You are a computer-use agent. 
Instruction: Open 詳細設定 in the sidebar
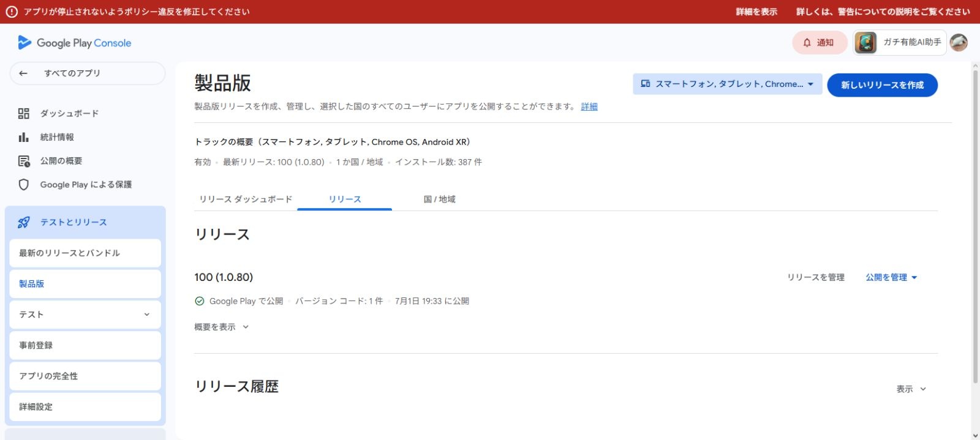click(x=85, y=407)
